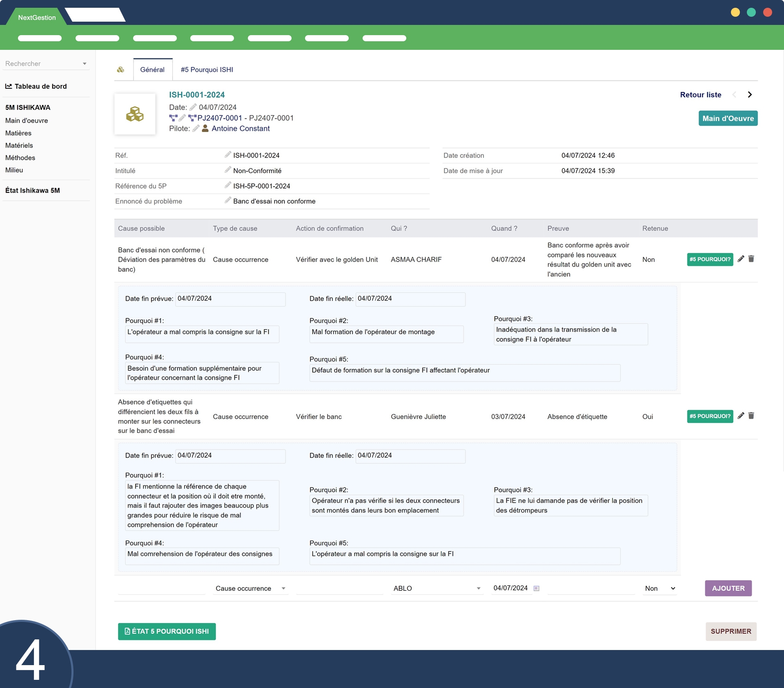
Task: Expand the ABLO person dropdown
Action: [x=437, y=588]
